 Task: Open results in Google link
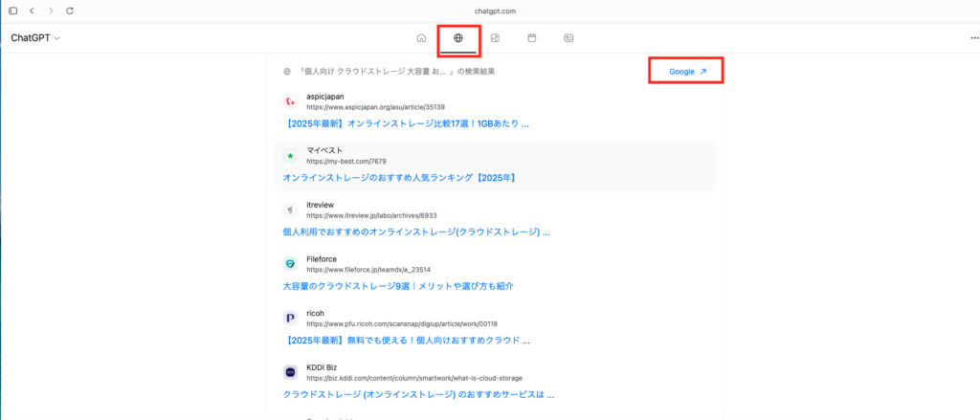point(687,72)
